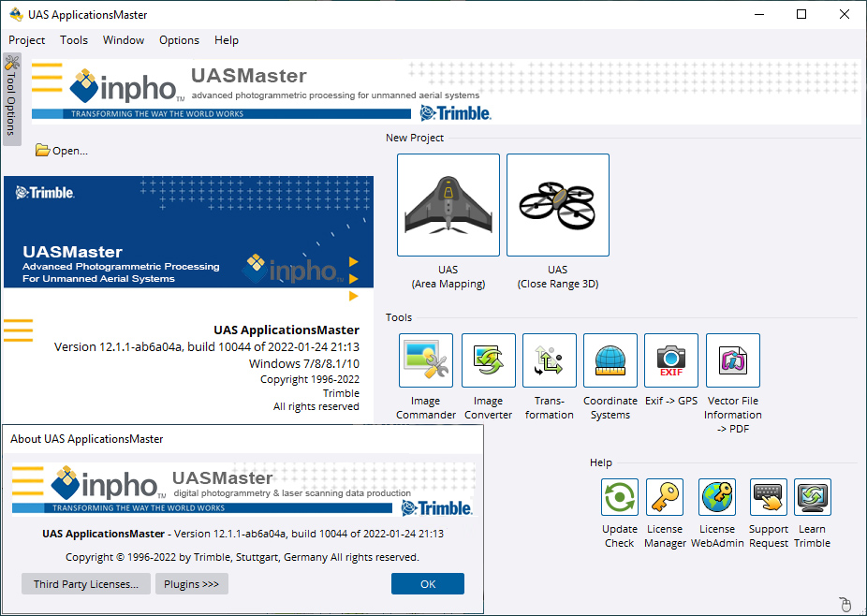Click the Open folder icon

coord(42,150)
